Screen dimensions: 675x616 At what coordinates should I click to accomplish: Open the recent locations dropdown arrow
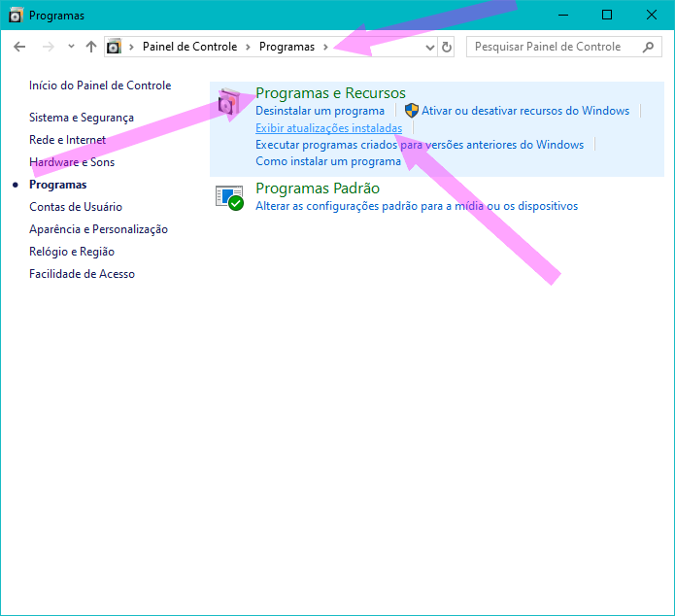(71, 46)
